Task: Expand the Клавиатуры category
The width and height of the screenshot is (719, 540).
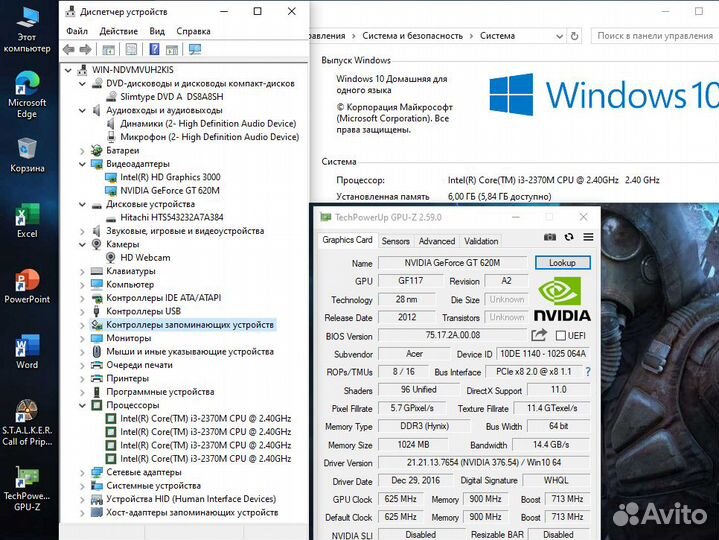Action: (82, 272)
